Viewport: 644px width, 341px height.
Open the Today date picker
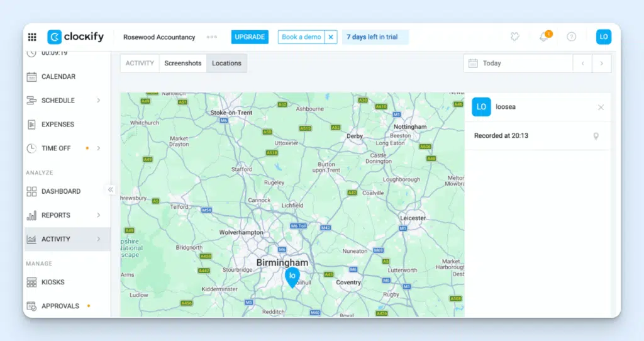coord(518,64)
